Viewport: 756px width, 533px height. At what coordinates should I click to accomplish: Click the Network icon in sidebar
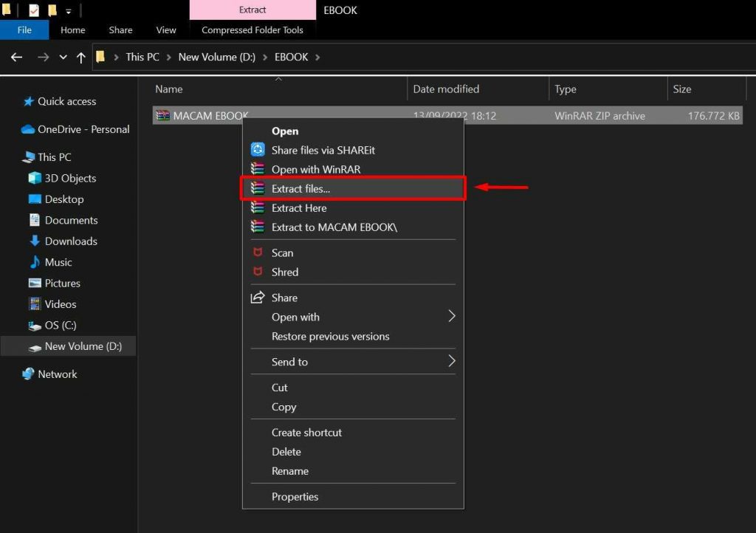coord(29,374)
